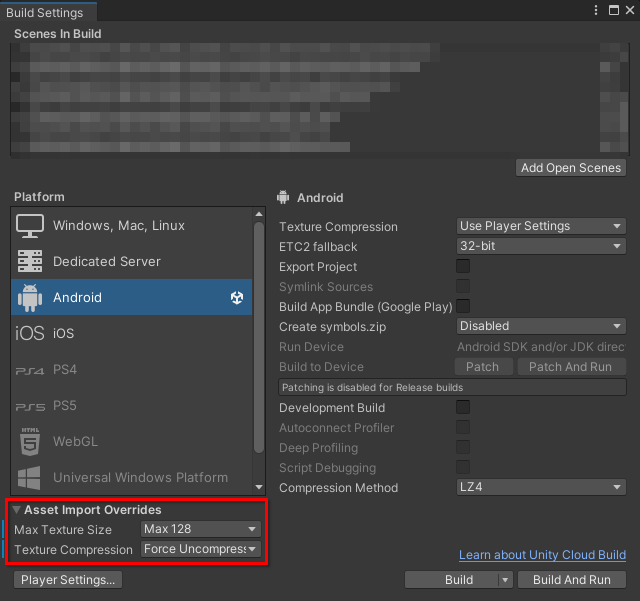Click the platform list scroll down arrow
The image size is (640, 601).
click(x=259, y=487)
